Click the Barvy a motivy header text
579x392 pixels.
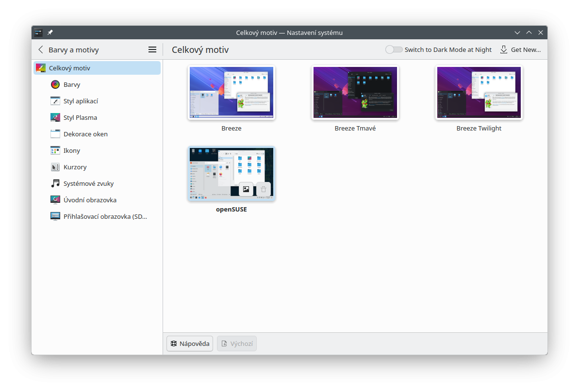tap(73, 50)
